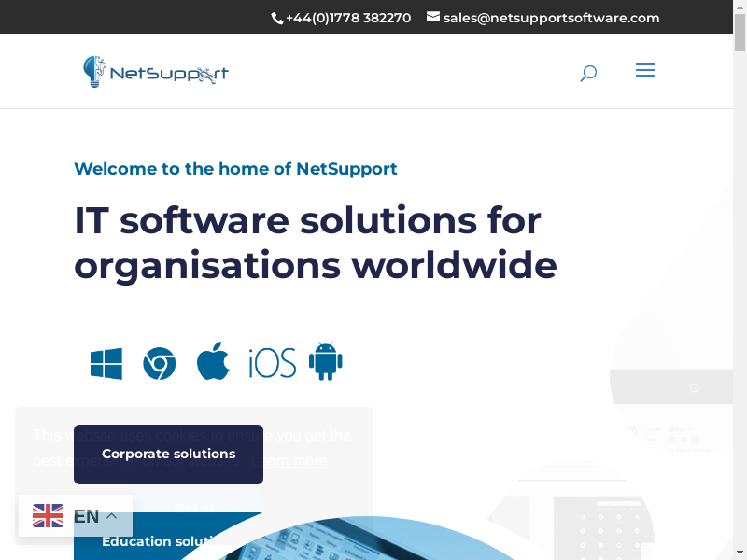
Task: Call the +44(0)1778 382270 phone link
Action: coord(347,18)
